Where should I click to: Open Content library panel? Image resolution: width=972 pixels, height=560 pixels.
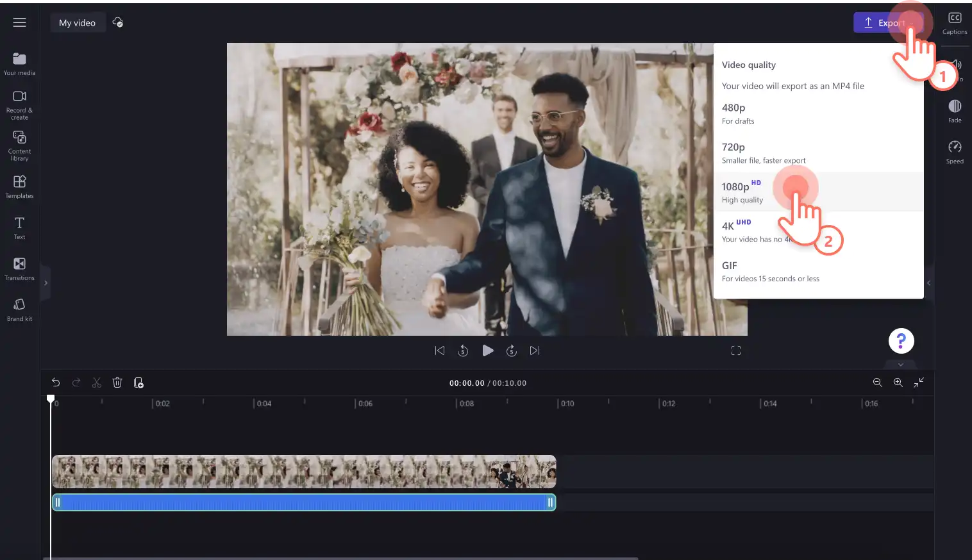click(19, 146)
